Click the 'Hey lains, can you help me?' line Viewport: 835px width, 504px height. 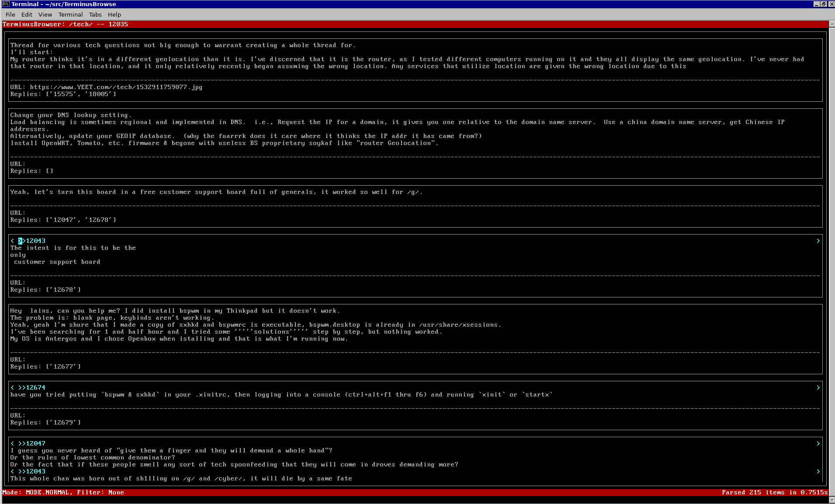pos(175,311)
